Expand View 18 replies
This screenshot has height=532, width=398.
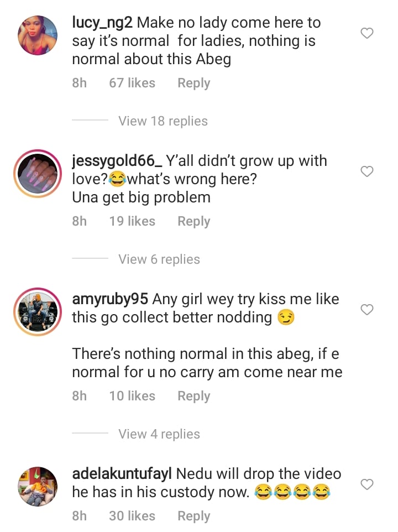tap(163, 121)
